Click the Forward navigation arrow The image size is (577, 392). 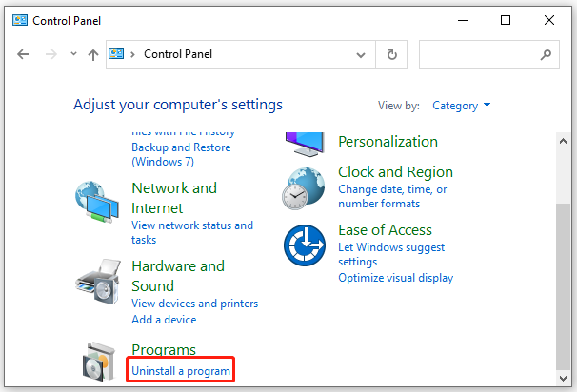tap(51, 54)
